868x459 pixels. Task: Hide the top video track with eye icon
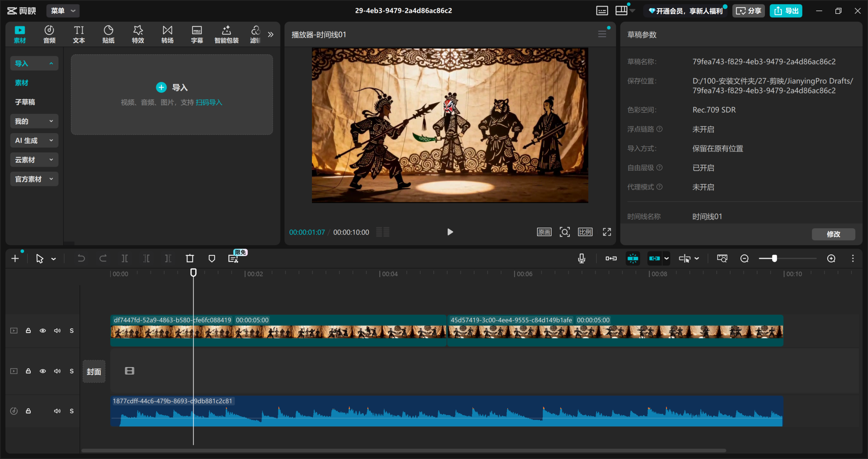pos(43,331)
